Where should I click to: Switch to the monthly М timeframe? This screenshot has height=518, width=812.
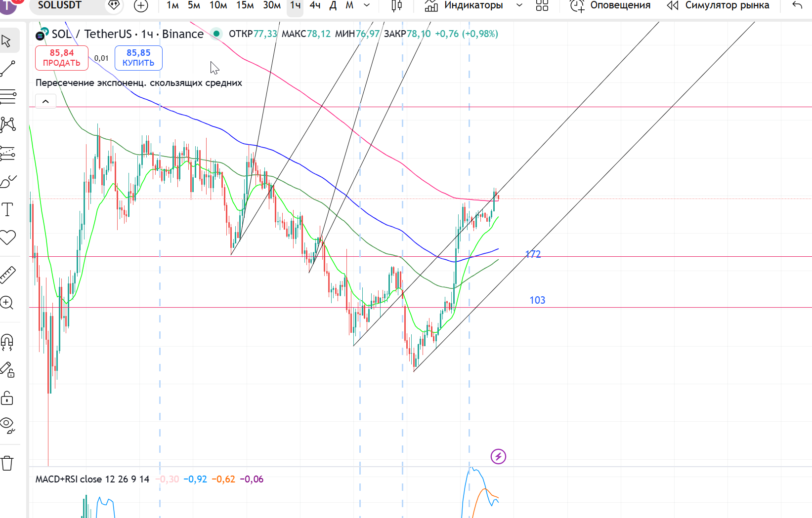(349, 5)
